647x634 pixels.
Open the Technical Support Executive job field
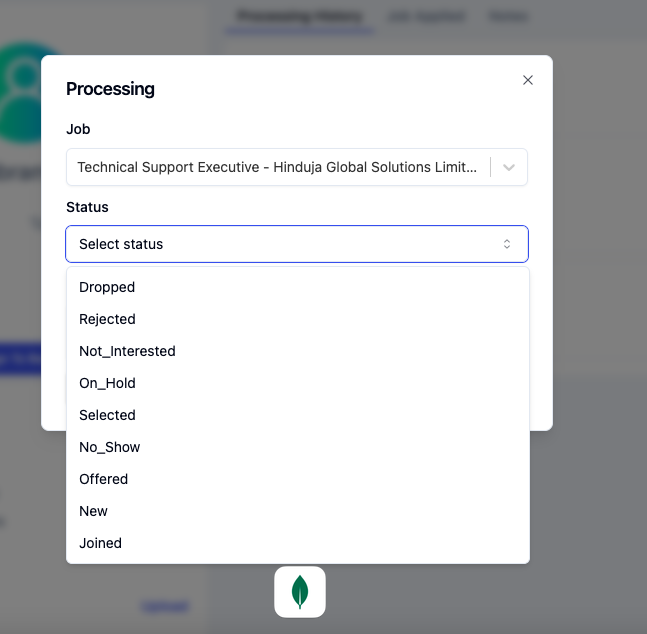[x=278, y=168]
